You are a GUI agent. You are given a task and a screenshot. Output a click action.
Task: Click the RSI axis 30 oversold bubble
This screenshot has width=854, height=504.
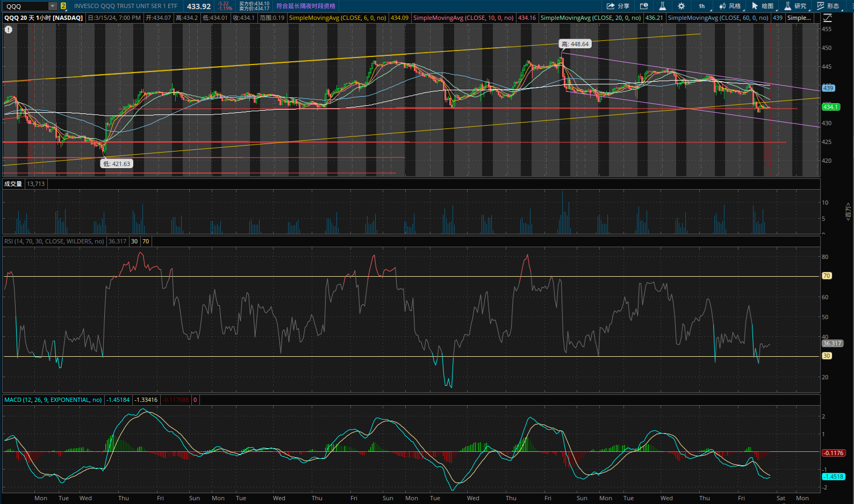(827, 356)
